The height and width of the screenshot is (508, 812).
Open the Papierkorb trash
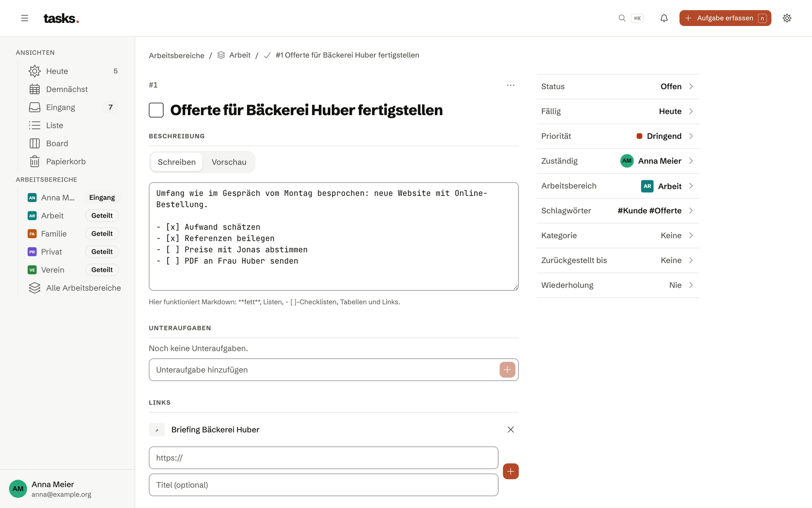pyautogui.click(x=73, y=162)
